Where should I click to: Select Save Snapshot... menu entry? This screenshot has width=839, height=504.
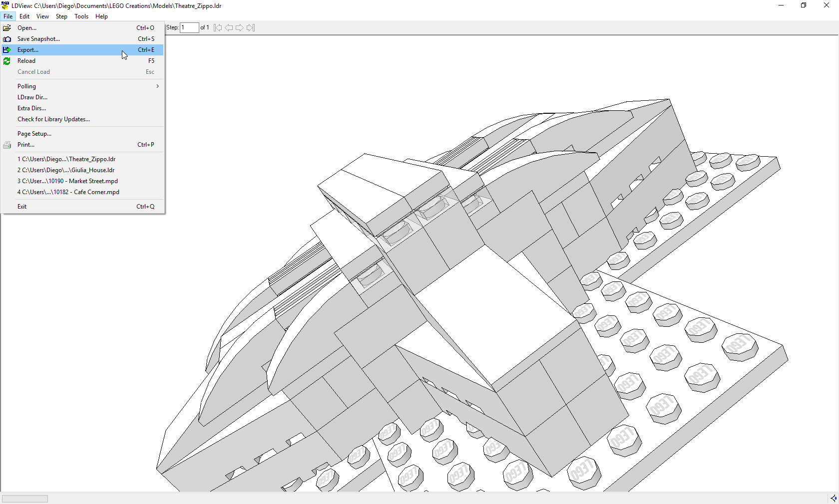(x=83, y=39)
